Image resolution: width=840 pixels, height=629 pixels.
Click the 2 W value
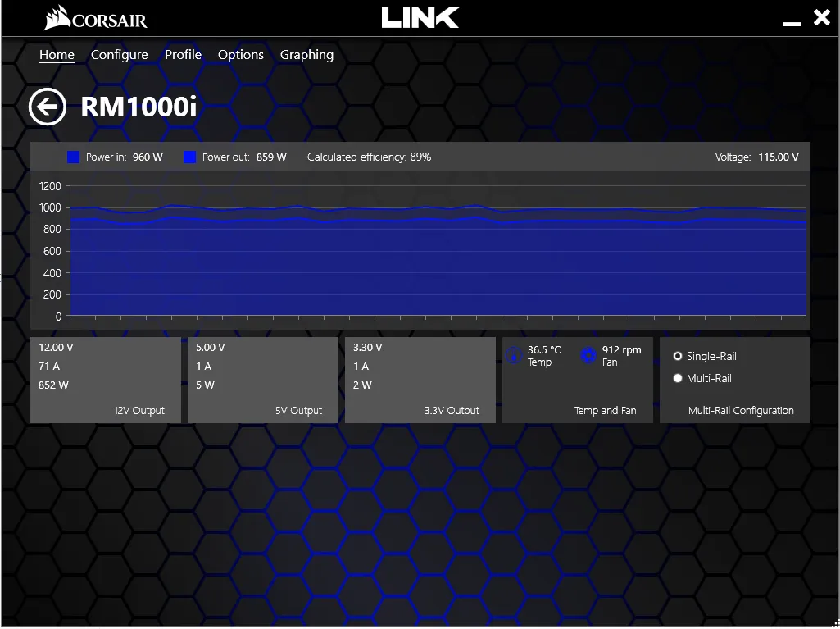[x=363, y=385]
